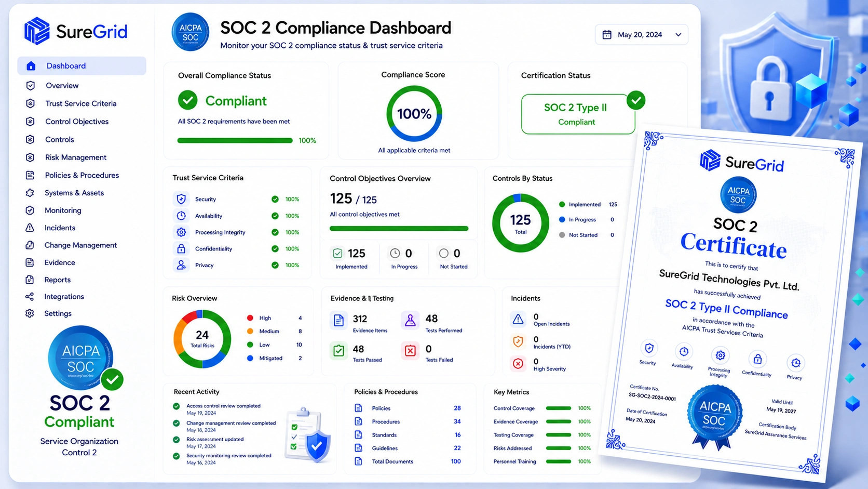The width and height of the screenshot is (868, 489).
Task: Open Trust Service Criteria menu item
Action: pos(82,103)
